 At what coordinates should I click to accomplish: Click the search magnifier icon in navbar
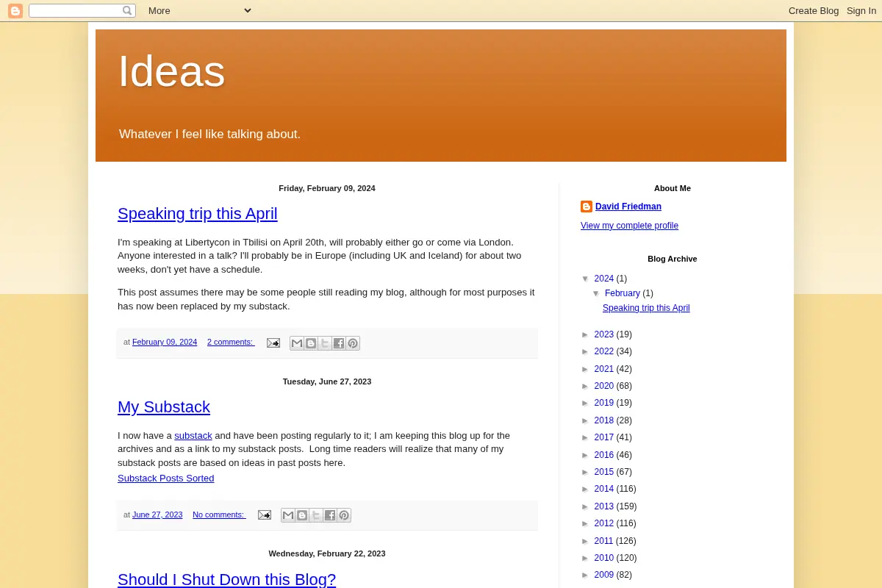coord(127,10)
